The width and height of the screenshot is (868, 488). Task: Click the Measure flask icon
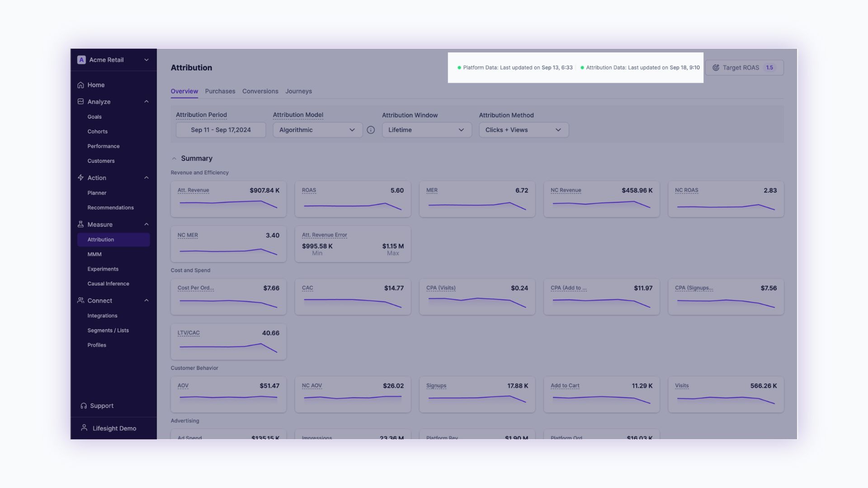[x=80, y=224]
